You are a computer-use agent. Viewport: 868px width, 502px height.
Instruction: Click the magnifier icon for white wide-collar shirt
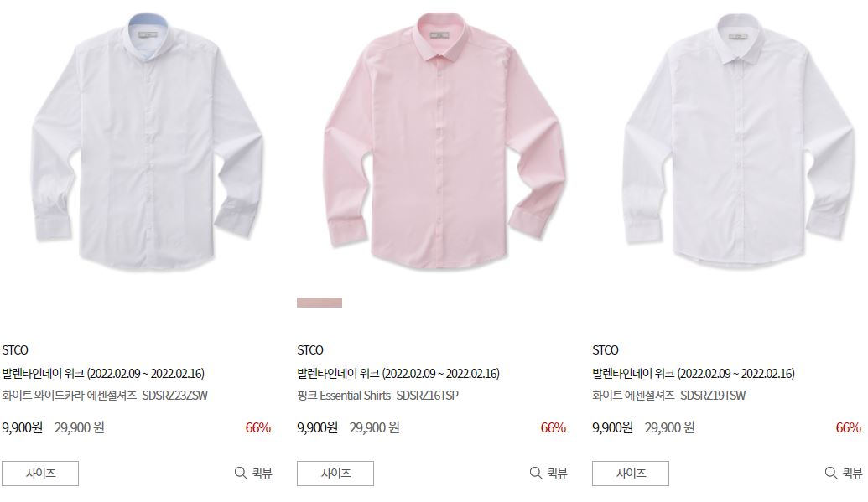[240, 473]
